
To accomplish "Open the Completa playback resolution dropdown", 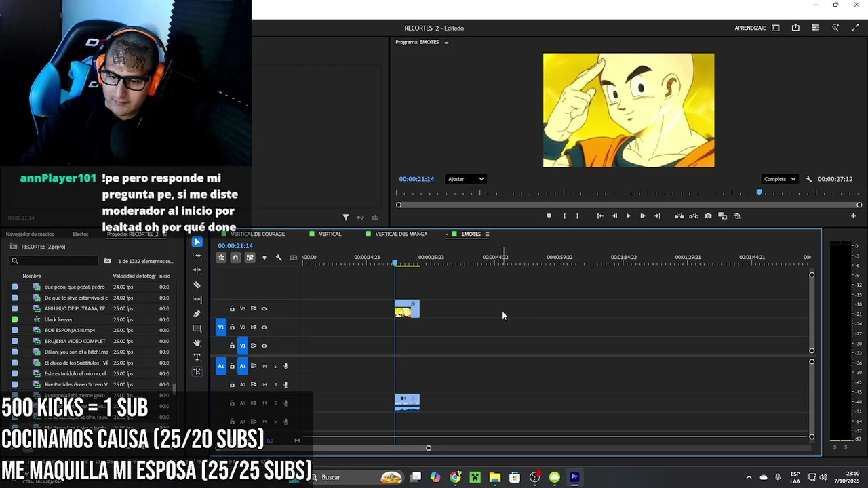I will tap(779, 179).
